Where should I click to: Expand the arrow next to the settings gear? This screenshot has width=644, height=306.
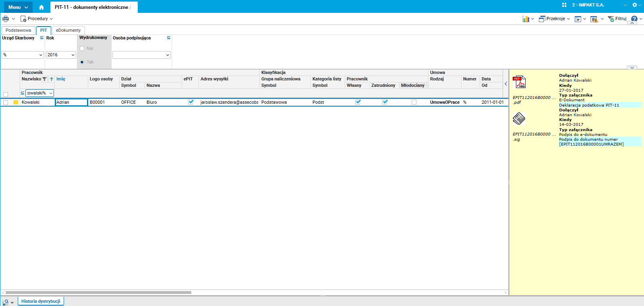[x=640, y=5]
